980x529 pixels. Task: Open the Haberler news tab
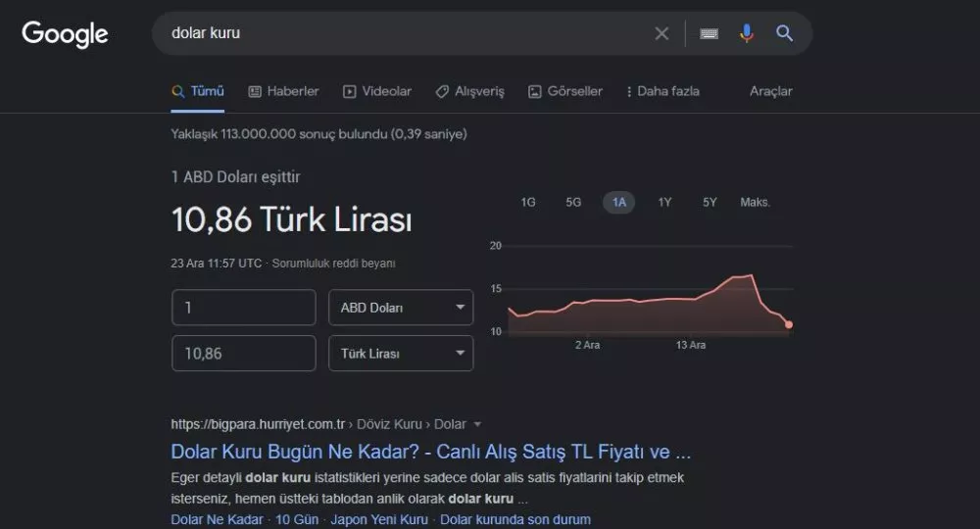283,91
